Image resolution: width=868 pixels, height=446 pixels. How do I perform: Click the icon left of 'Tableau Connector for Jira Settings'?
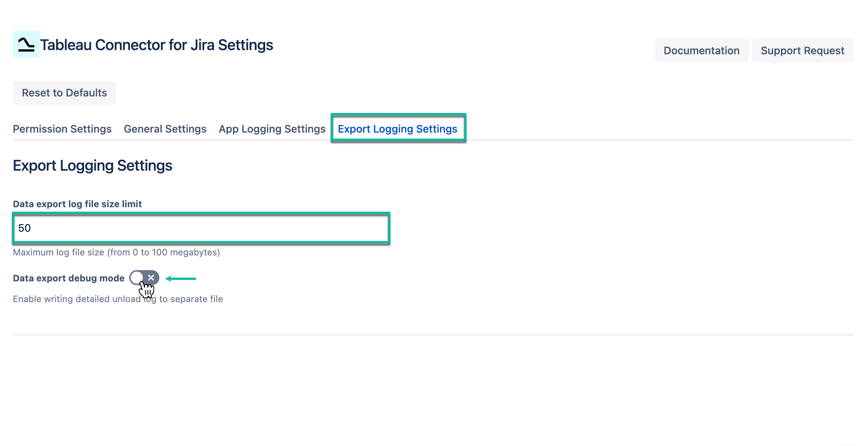click(x=26, y=45)
